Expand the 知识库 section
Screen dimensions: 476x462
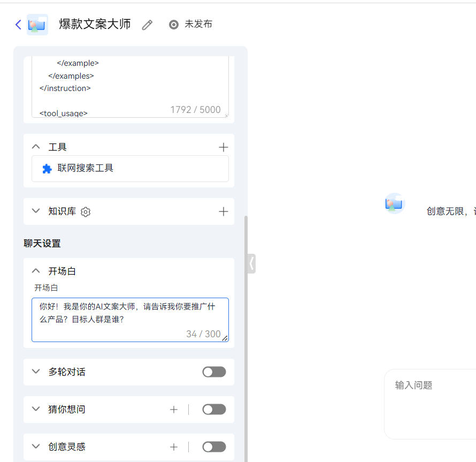coord(35,211)
